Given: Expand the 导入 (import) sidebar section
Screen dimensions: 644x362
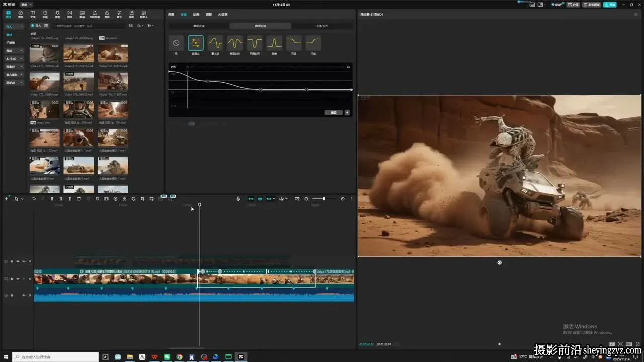Looking at the screenshot, I should (x=14, y=26).
